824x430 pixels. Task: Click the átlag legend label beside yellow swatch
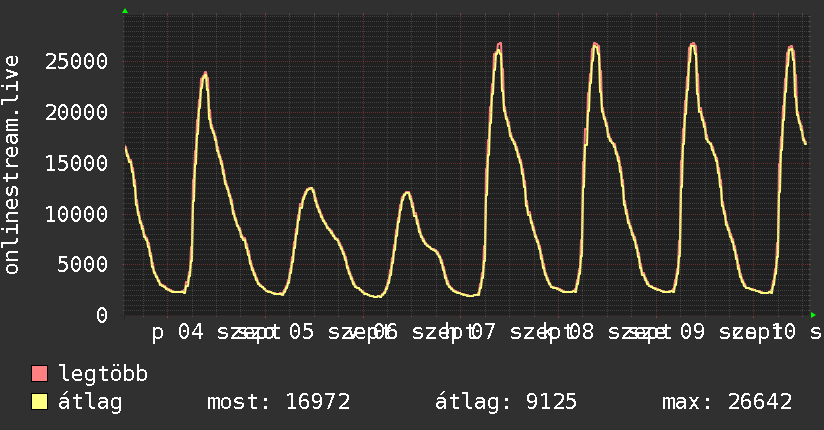tap(90, 402)
